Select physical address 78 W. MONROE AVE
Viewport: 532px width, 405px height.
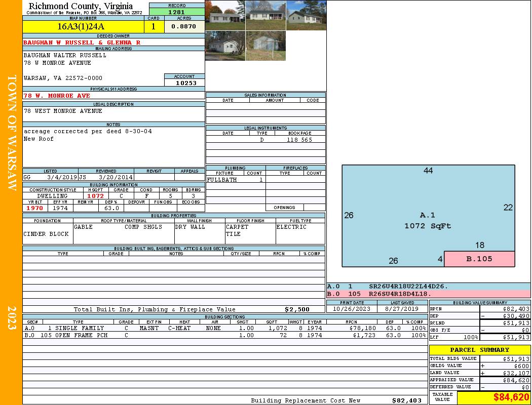pyautogui.click(x=57, y=96)
